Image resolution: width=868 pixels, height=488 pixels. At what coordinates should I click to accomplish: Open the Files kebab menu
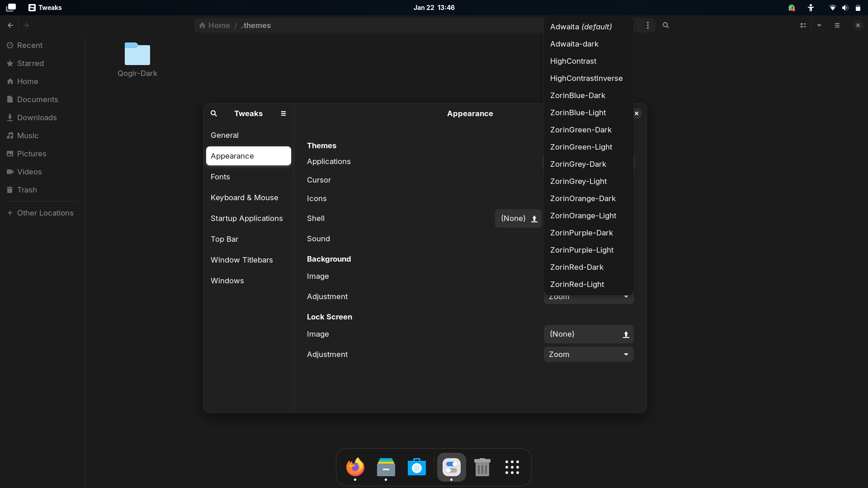(648, 25)
